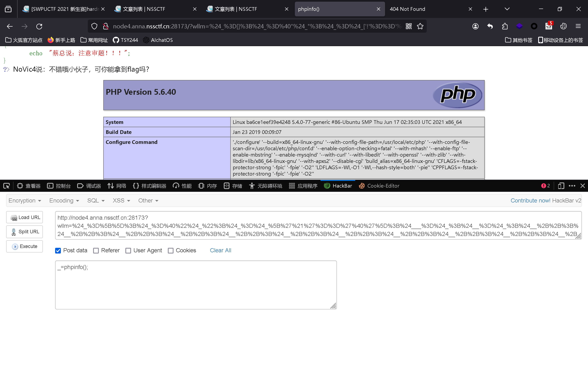Uncheck the Post data checkbox
Screen dimensions: 588x367
click(58, 250)
